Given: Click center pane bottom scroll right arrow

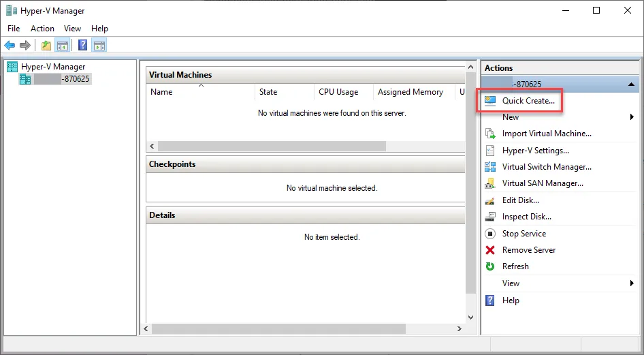Looking at the screenshot, I should tap(460, 328).
